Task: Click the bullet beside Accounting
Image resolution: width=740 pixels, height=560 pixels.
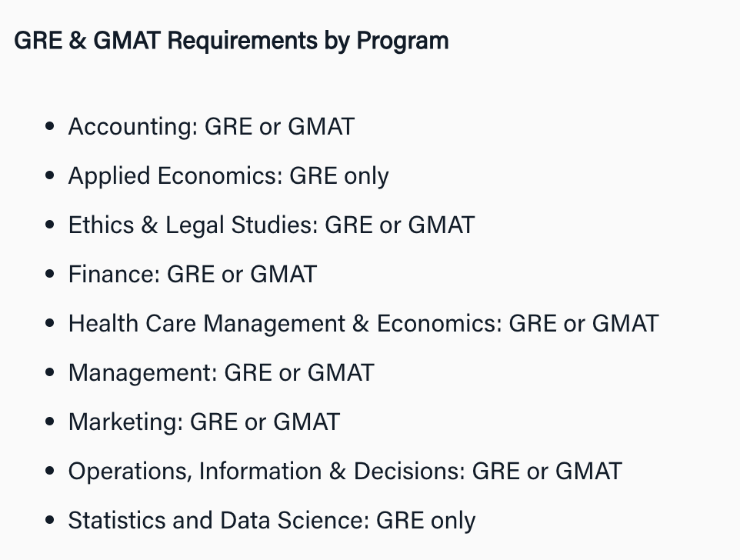Action: pyautogui.click(x=51, y=127)
